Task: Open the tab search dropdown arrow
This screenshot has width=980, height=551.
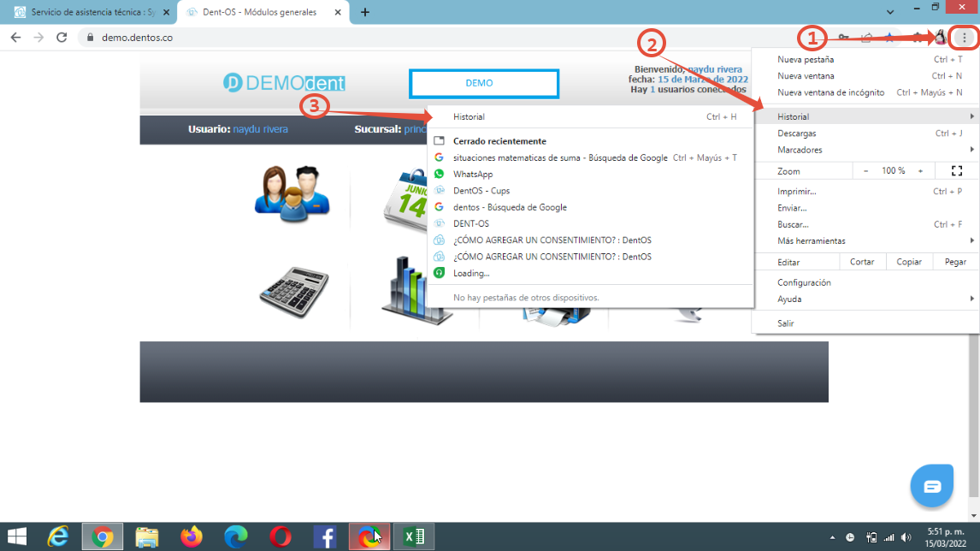Action: click(890, 12)
